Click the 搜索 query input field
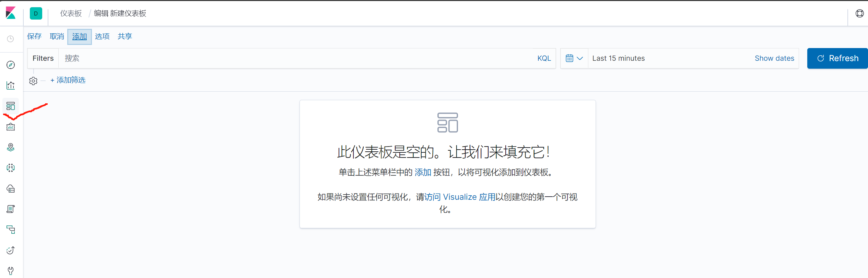The width and height of the screenshot is (868, 278). click(295, 58)
